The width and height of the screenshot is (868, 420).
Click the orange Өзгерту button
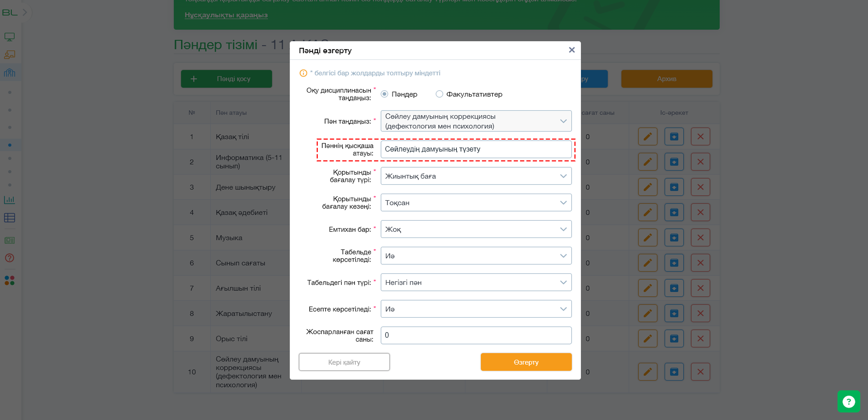526,362
